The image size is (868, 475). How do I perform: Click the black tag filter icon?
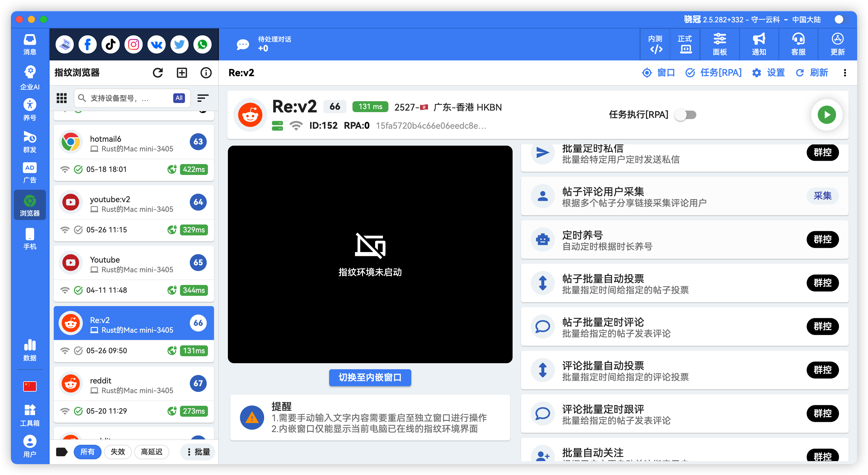pos(62,452)
